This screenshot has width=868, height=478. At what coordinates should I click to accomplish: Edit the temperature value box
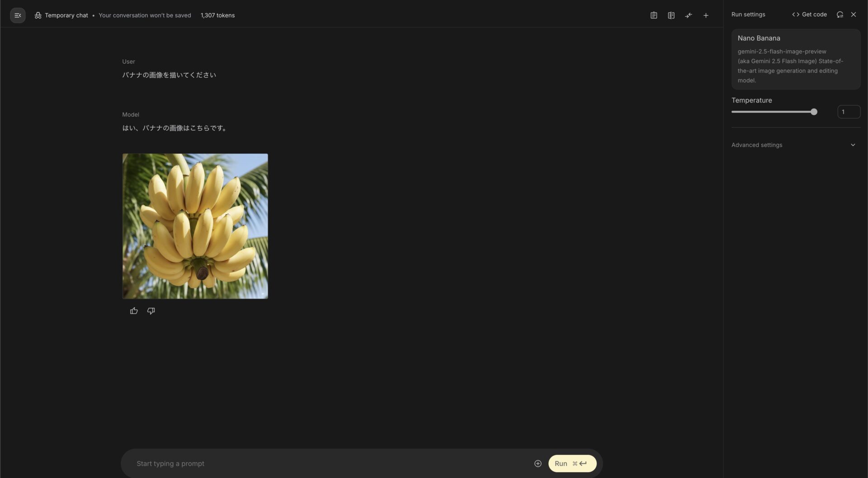(x=849, y=112)
